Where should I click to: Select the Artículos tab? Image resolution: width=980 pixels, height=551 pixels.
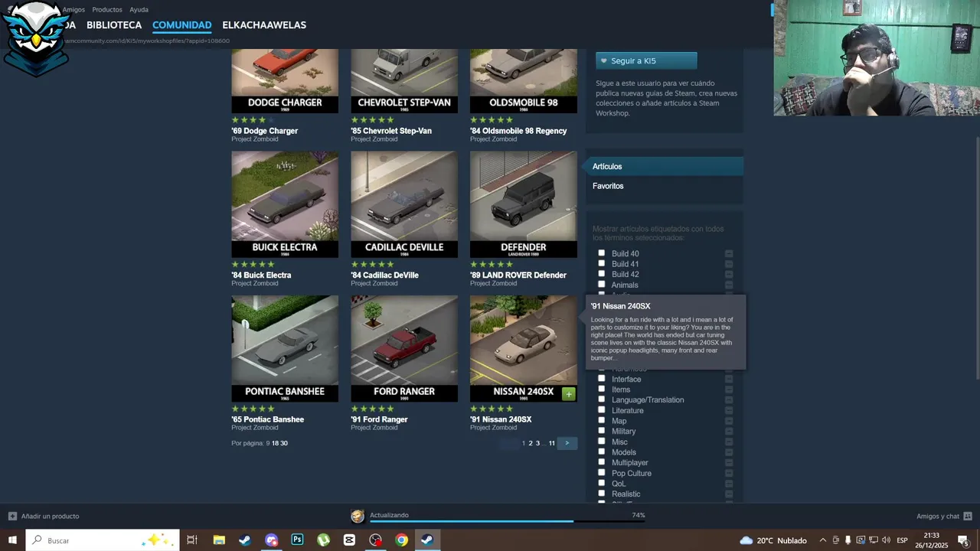point(665,166)
